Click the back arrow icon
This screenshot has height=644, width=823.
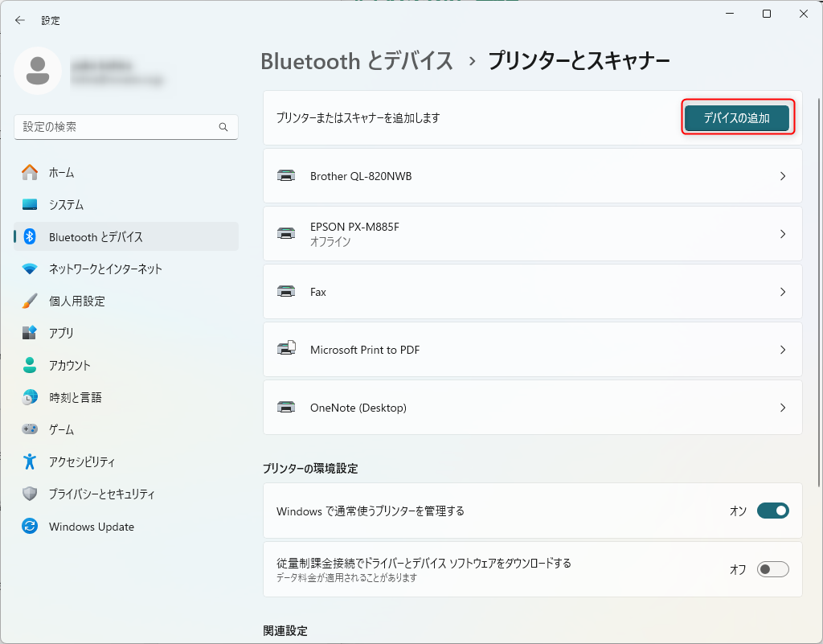[20, 20]
